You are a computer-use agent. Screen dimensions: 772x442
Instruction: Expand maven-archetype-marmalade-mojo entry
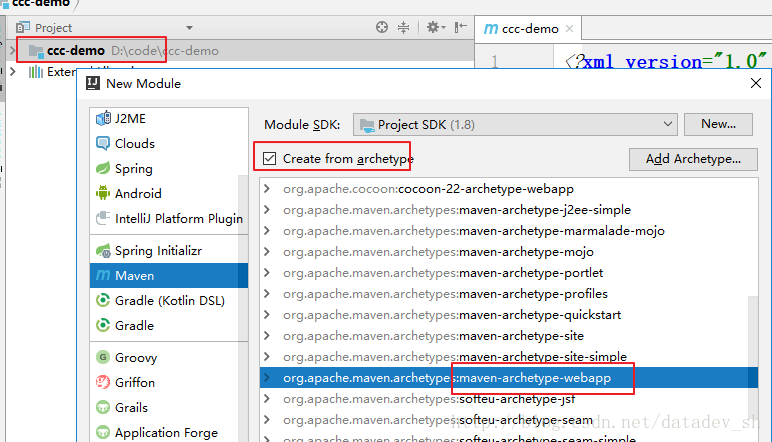(x=267, y=230)
